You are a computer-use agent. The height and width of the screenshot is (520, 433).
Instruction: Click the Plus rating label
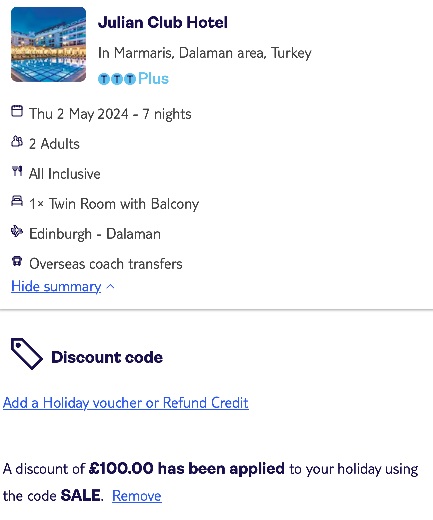[153, 79]
